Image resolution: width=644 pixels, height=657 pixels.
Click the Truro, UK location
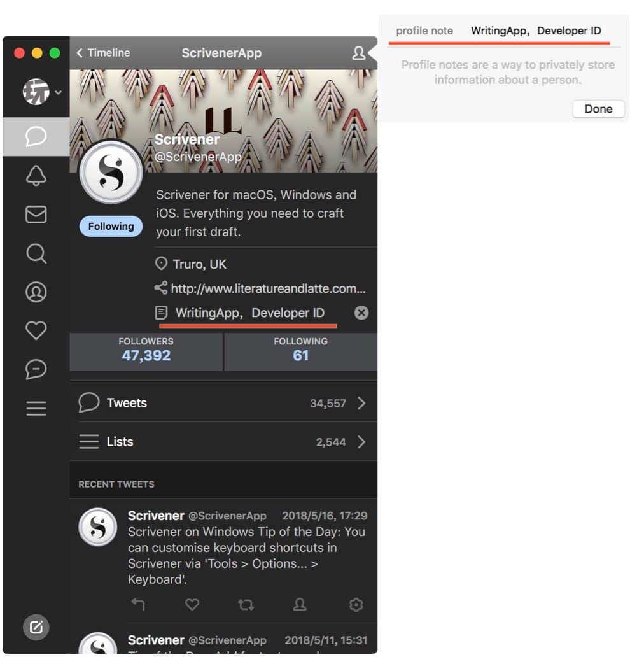[199, 264]
